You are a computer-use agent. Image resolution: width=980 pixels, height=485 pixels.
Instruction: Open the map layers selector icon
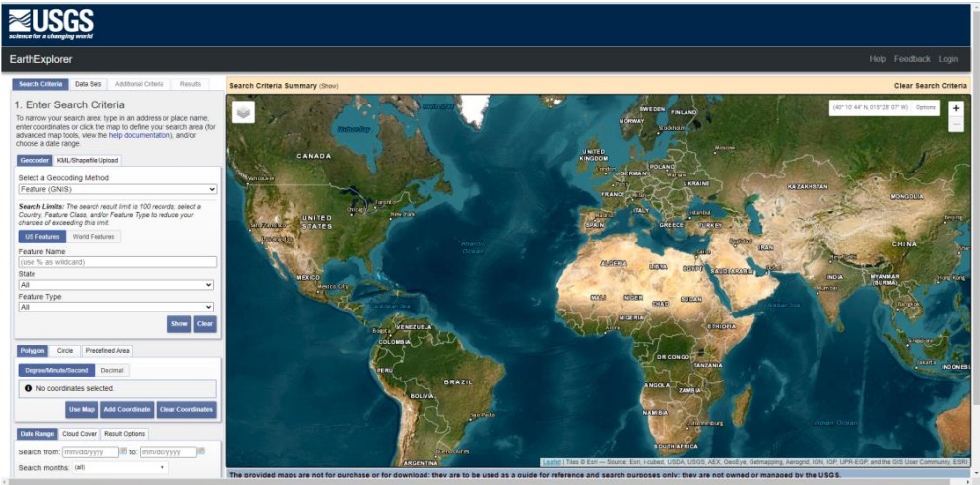(x=243, y=112)
